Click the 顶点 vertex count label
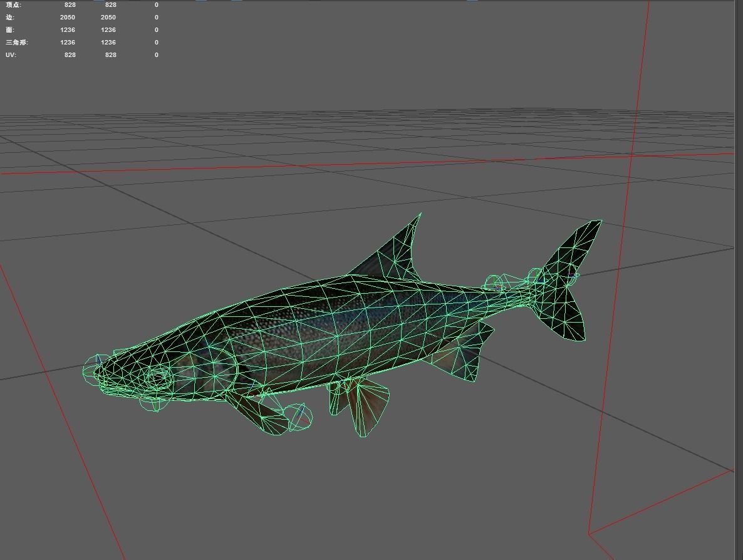Viewport: 743px width, 560px height. 13,5
